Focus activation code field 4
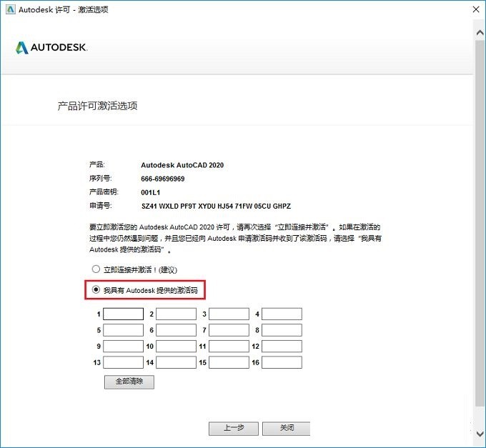This screenshot has height=448, width=486. point(282,314)
